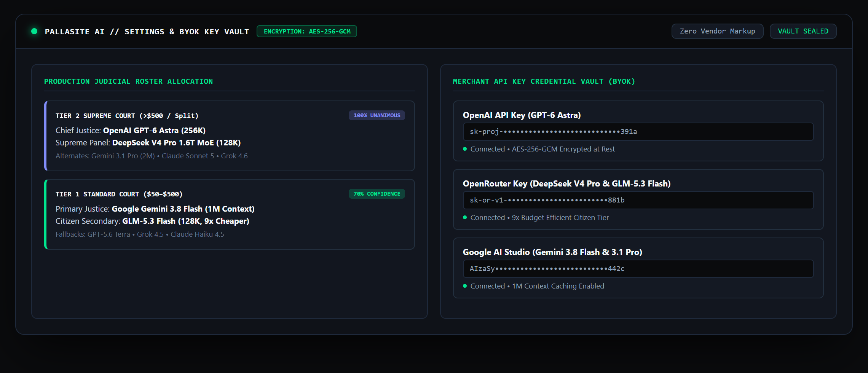Click the Pallasite AI Settings & BYOK Key Vault title
The width and height of the screenshot is (868, 373).
[x=147, y=32]
